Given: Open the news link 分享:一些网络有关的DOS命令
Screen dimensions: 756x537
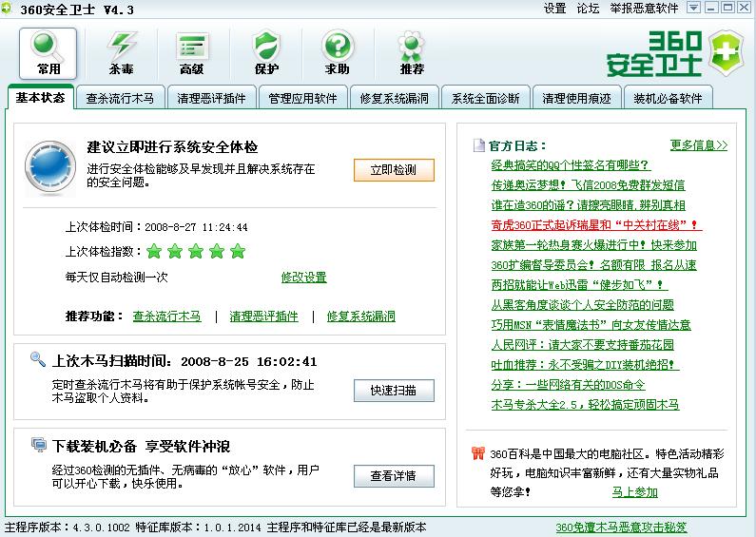Looking at the screenshot, I should 568,385.
